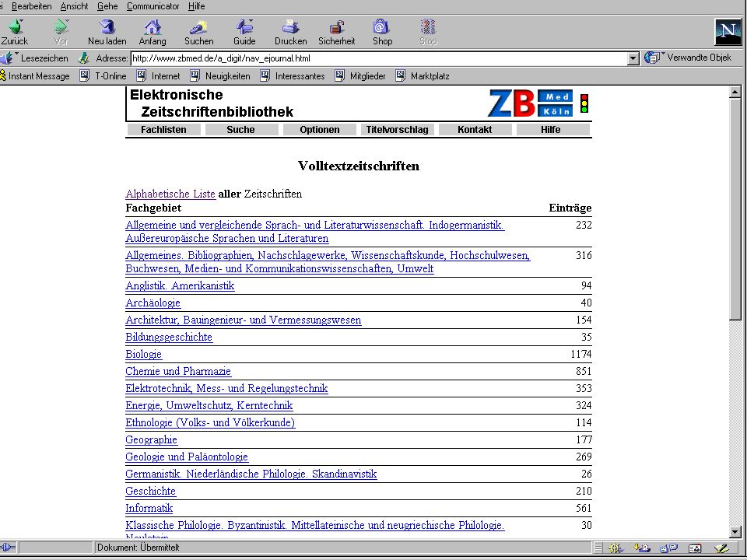
Task: Open the Chemie und Pharmazie link
Action: pos(178,372)
